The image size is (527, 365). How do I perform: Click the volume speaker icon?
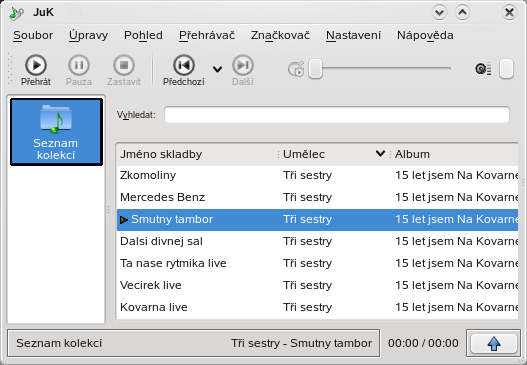click(x=483, y=69)
